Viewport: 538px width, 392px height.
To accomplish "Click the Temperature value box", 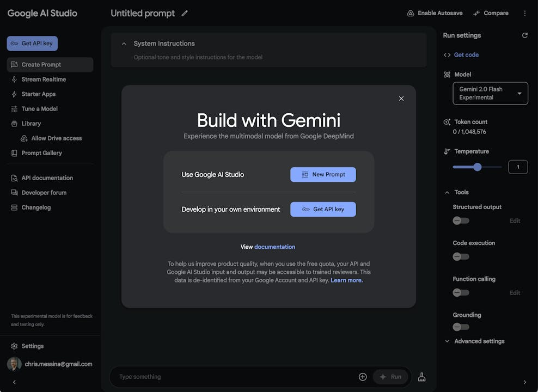I will pyautogui.click(x=518, y=167).
